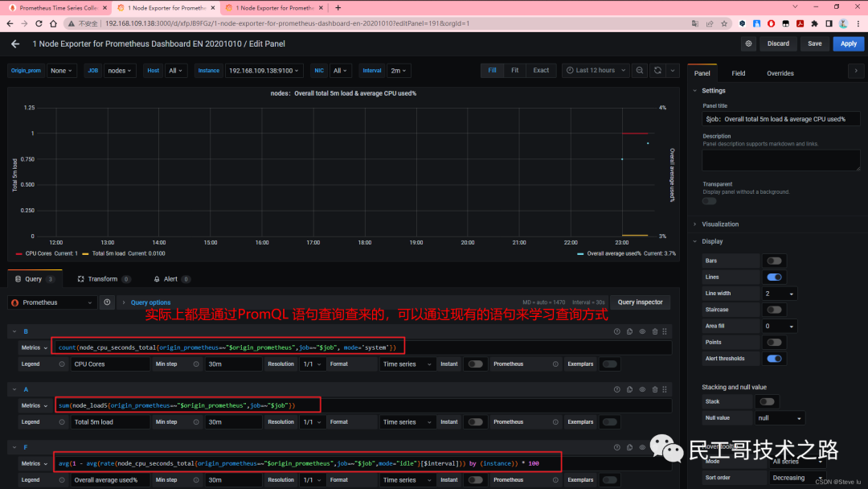Toggle the Transparent panel switch
Viewport: 868px width, 489px height.
pyautogui.click(x=709, y=201)
